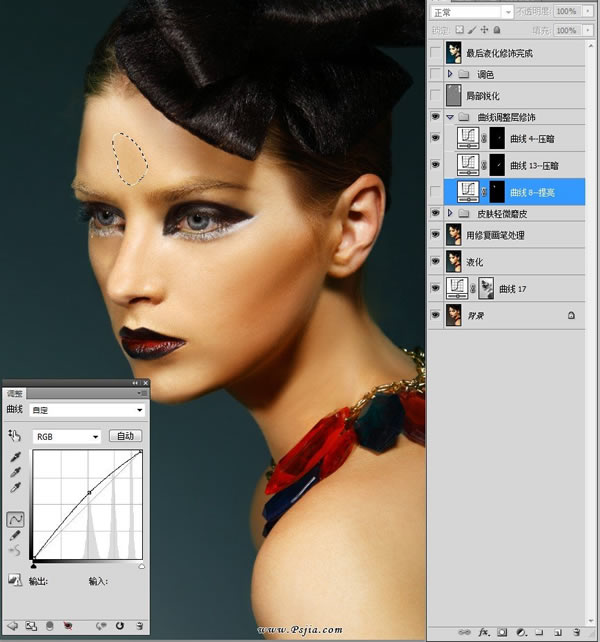Viewport: 600px width, 642px height.
Task: Hide the 液化 layer
Action: [x=435, y=262]
